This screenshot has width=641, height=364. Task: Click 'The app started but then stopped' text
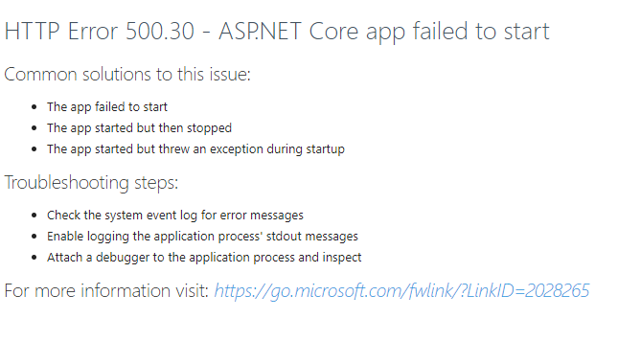[139, 128]
